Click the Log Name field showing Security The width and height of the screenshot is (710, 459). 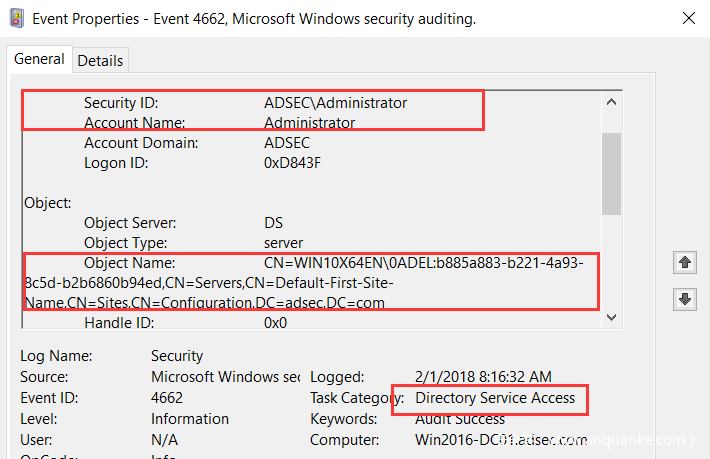point(177,356)
